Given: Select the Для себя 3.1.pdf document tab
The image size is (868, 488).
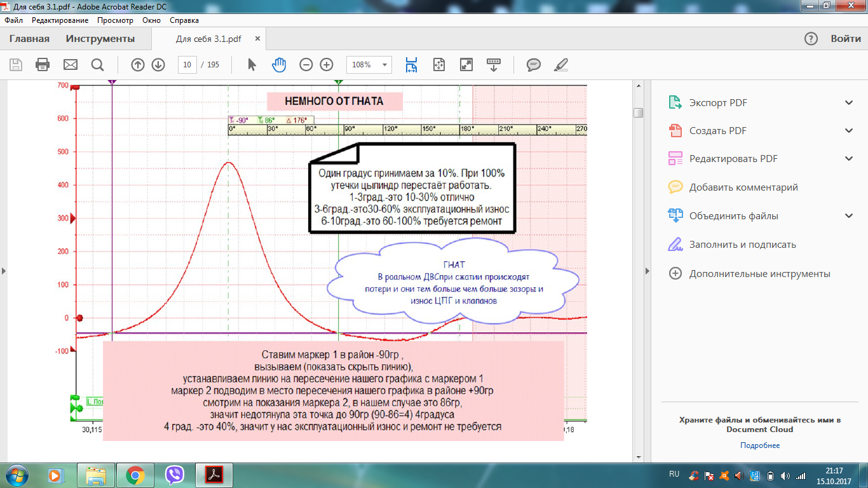Looking at the screenshot, I should coord(208,39).
